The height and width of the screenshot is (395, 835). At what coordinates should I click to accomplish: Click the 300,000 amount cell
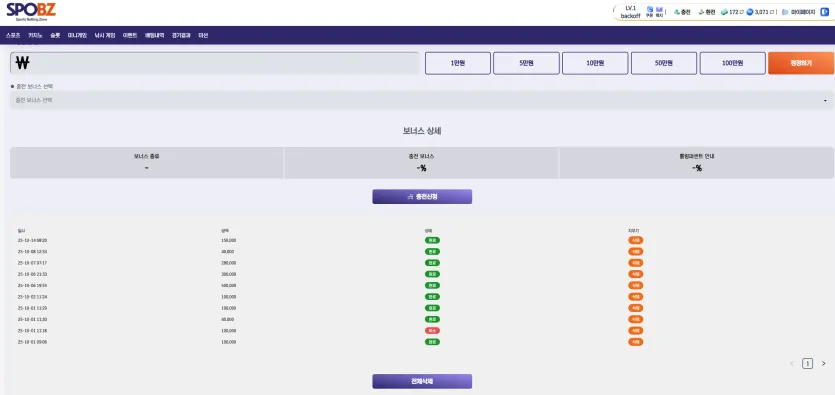(228, 274)
